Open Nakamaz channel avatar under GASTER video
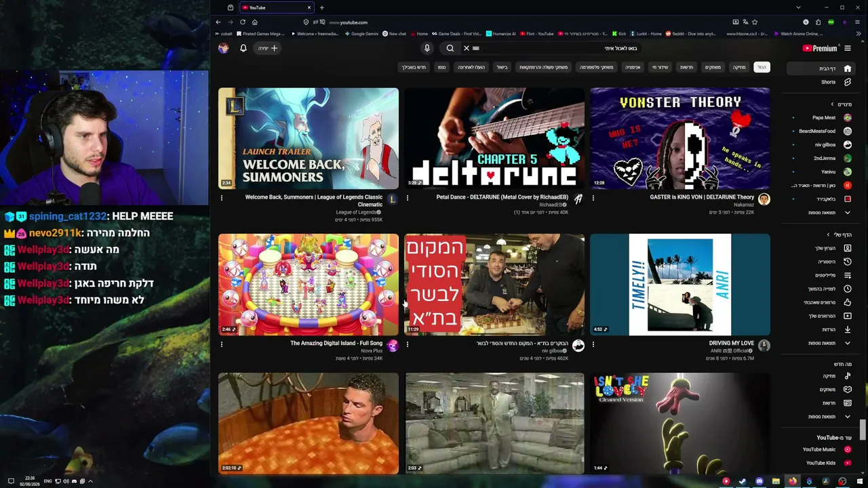 [764, 199]
